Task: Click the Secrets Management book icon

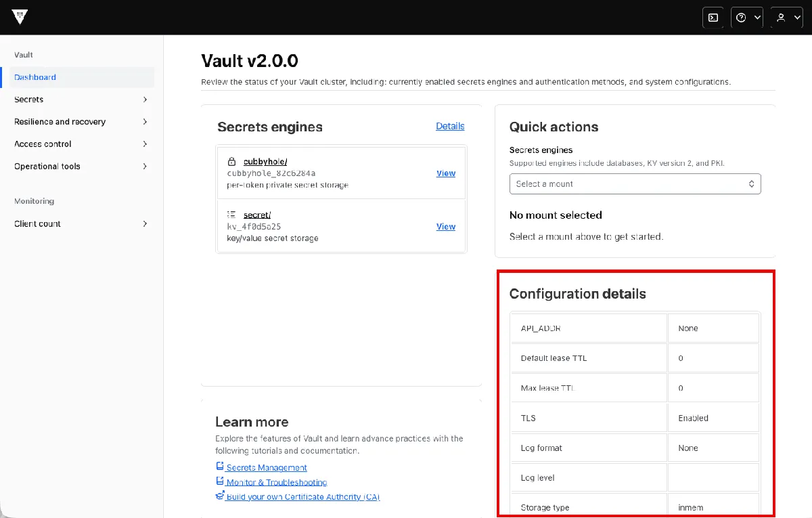Action: click(220, 467)
